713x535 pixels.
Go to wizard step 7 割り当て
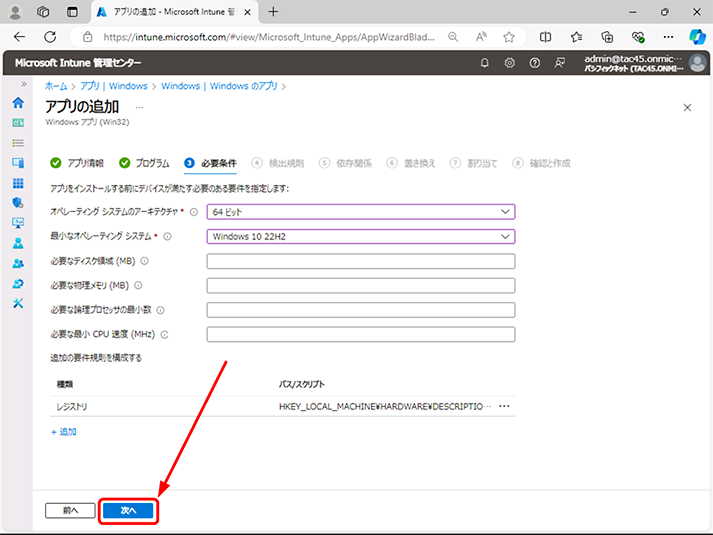(474, 163)
